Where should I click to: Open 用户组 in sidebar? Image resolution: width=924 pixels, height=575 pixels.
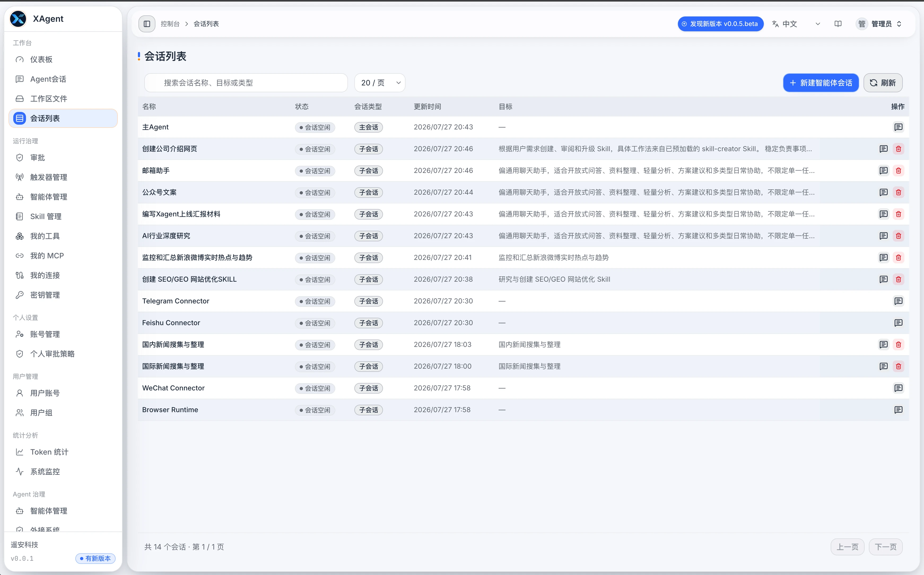tap(63, 413)
